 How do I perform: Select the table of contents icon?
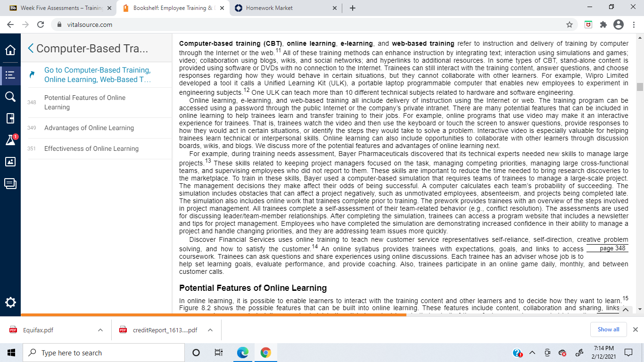click(10, 74)
